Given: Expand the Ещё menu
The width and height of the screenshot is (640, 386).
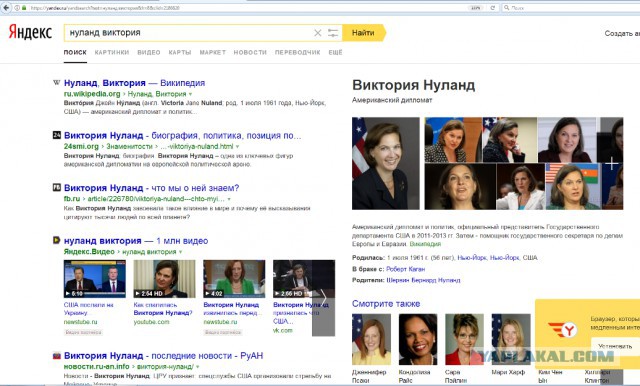Looking at the screenshot, I should [x=336, y=52].
